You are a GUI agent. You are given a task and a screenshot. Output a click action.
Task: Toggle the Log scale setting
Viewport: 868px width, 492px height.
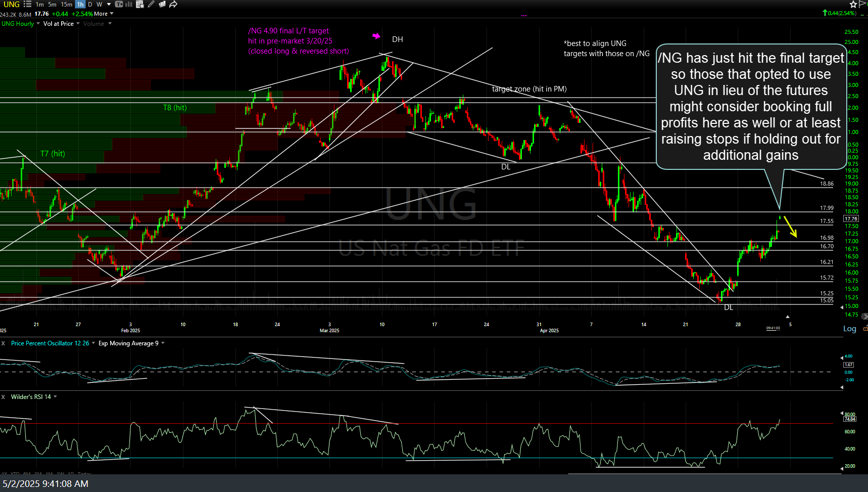(849, 329)
